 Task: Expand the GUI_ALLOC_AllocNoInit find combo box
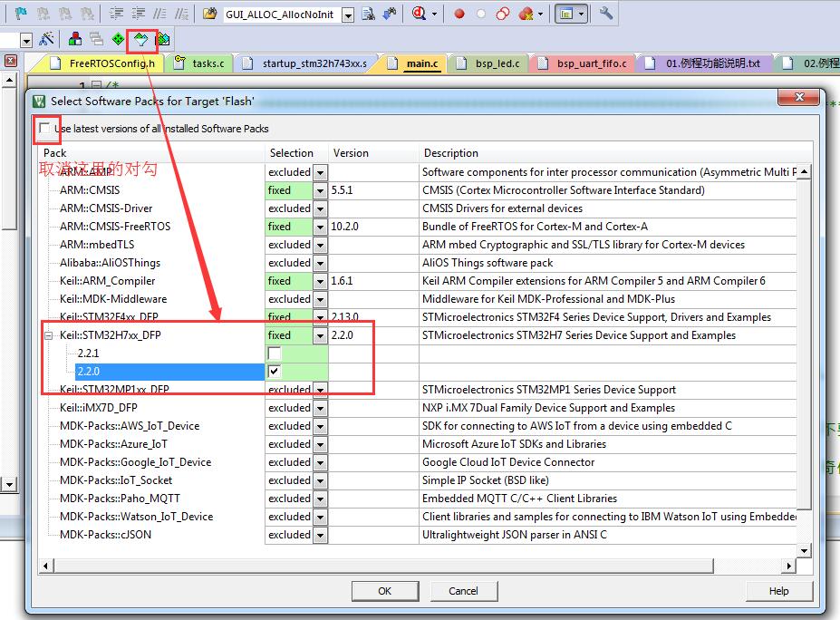pos(348,15)
